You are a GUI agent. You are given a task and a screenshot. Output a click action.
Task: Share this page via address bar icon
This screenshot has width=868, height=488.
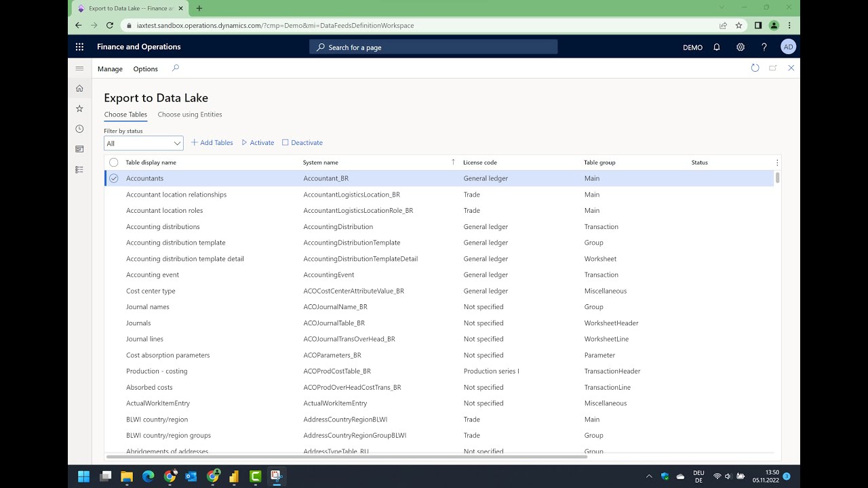723,25
